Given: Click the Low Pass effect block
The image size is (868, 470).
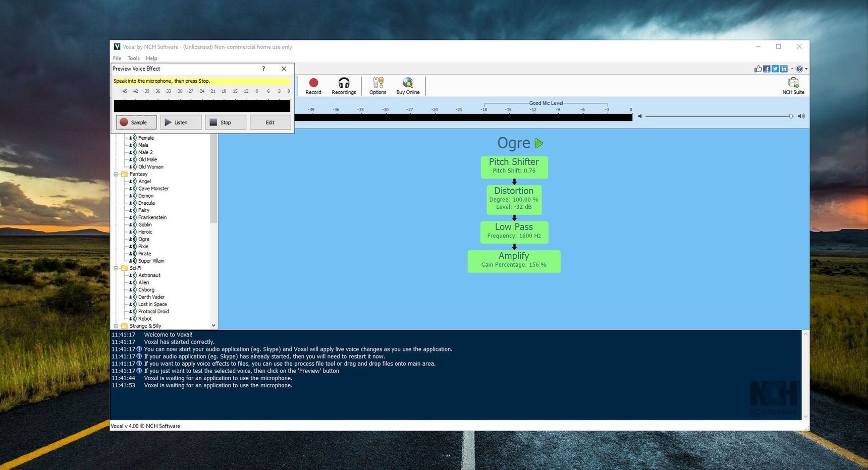Looking at the screenshot, I should [514, 232].
